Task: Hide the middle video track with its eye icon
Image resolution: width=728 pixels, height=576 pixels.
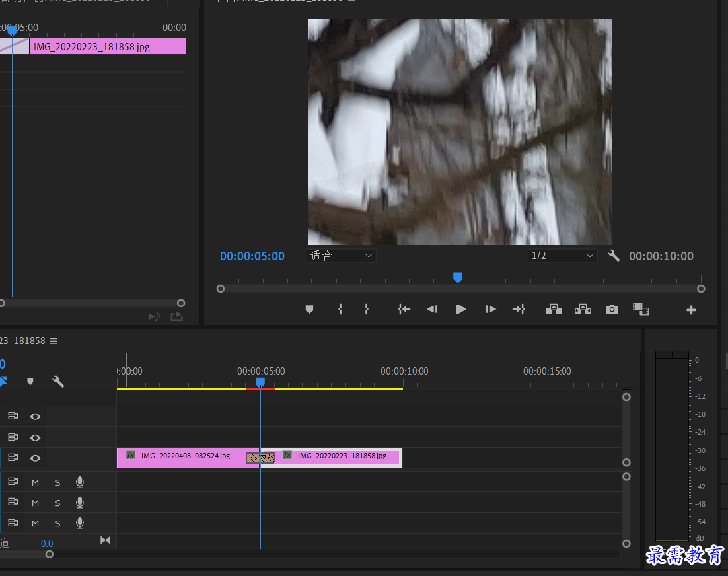Action: (35, 438)
